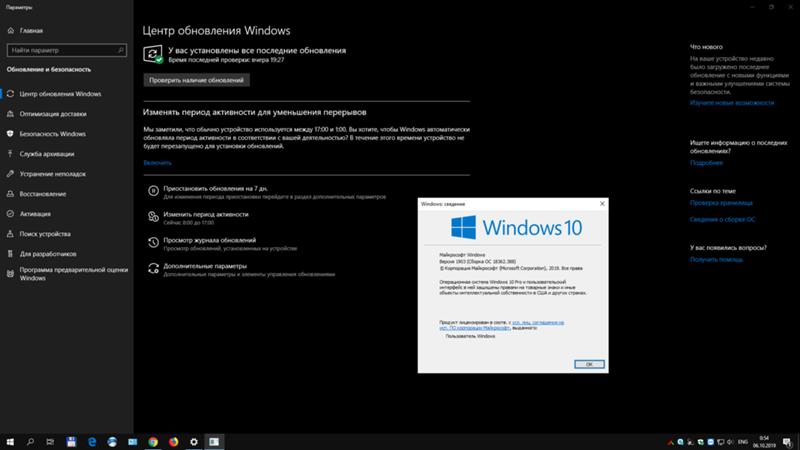Open the license agreement link in the dialog
Image resolution: width=800 pixels, height=450 pixels.
502,325
